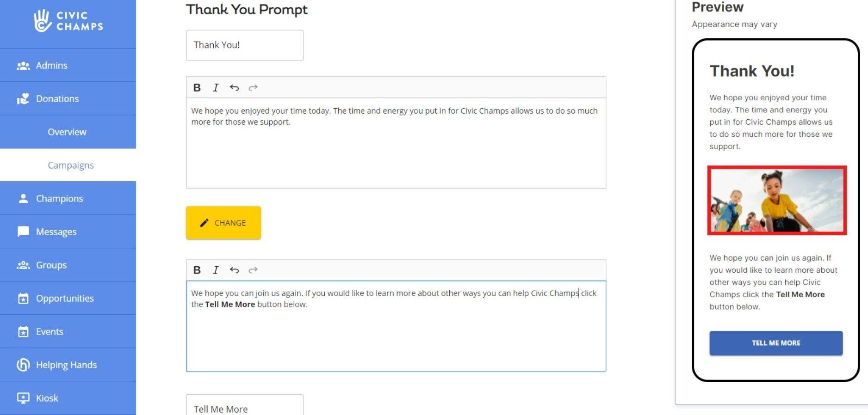Click the children photo in the preview
Screen dimensions: 868x415
click(x=777, y=201)
